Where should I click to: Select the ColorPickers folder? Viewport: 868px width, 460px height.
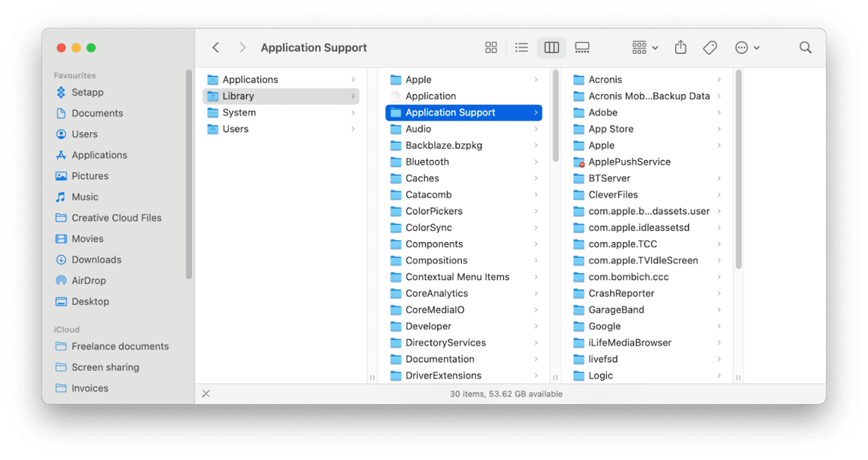464,211
